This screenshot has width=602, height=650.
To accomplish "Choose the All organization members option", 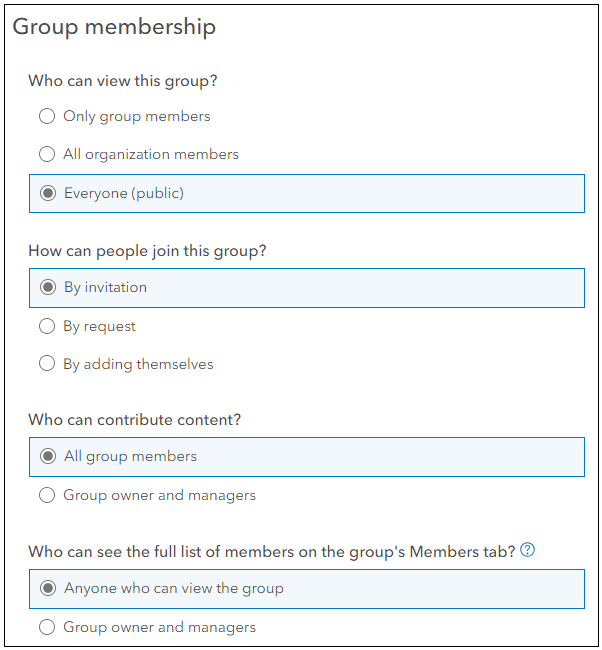I will point(47,154).
